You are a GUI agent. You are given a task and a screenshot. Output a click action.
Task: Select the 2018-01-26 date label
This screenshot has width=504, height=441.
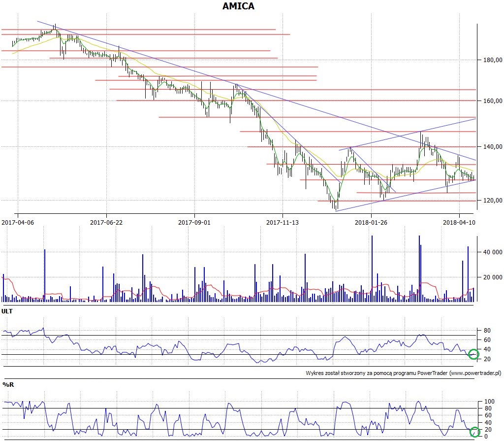pos(371,222)
